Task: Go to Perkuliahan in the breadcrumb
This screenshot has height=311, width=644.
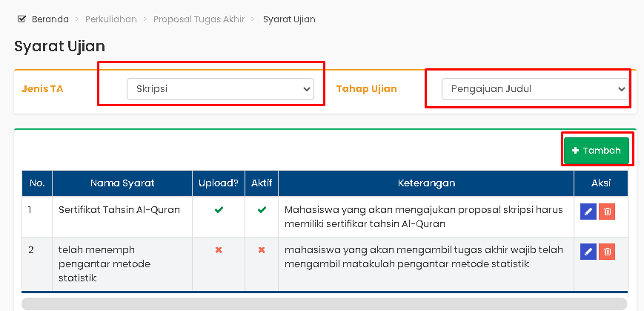Action: pyautogui.click(x=110, y=19)
